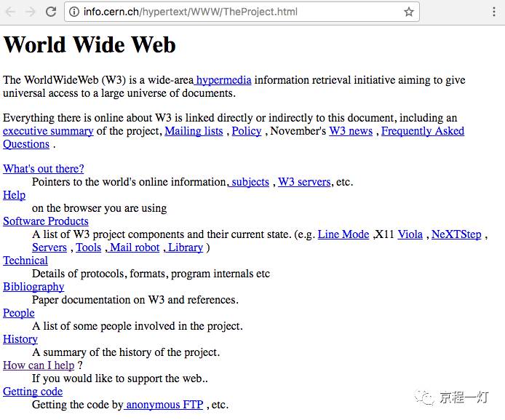Image resolution: width=505 pixels, height=420 pixels.
Task: Open the What's out there? link
Action: [x=44, y=169]
